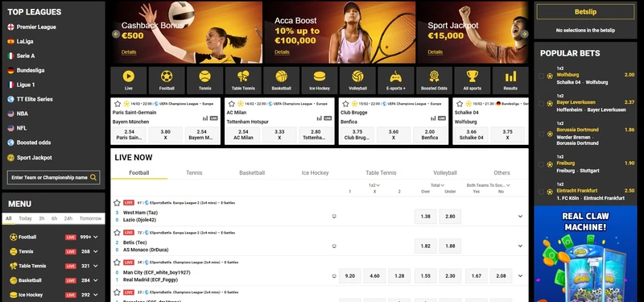Screen dimensions: 644x302
Task: Open the NBA top league link
Action: [x=23, y=114]
